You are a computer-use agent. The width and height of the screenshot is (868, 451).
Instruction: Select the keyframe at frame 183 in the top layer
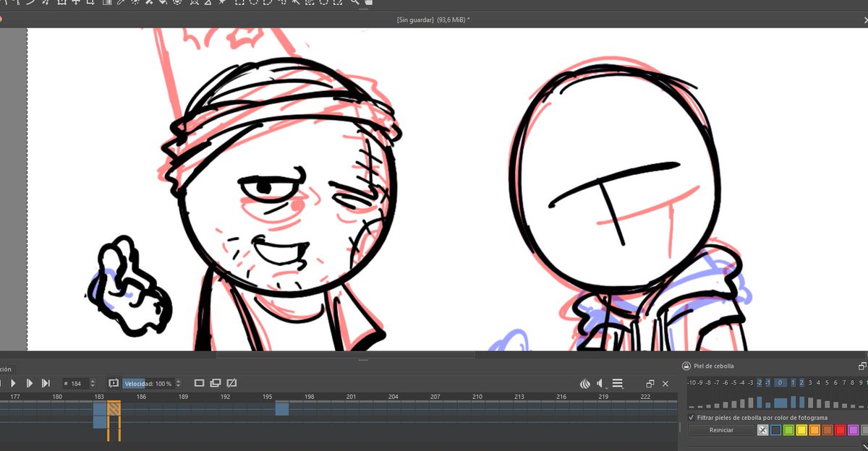tap(100, 409)
